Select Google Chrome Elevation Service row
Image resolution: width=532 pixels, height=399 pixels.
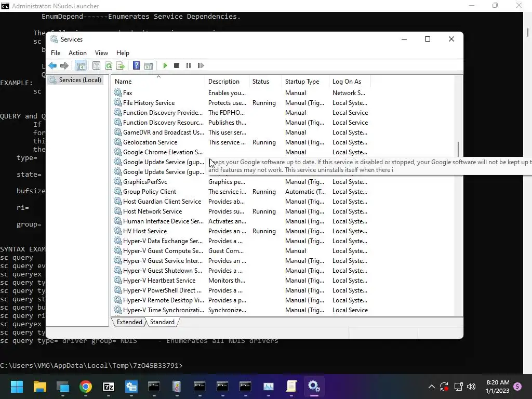[242, 152]
